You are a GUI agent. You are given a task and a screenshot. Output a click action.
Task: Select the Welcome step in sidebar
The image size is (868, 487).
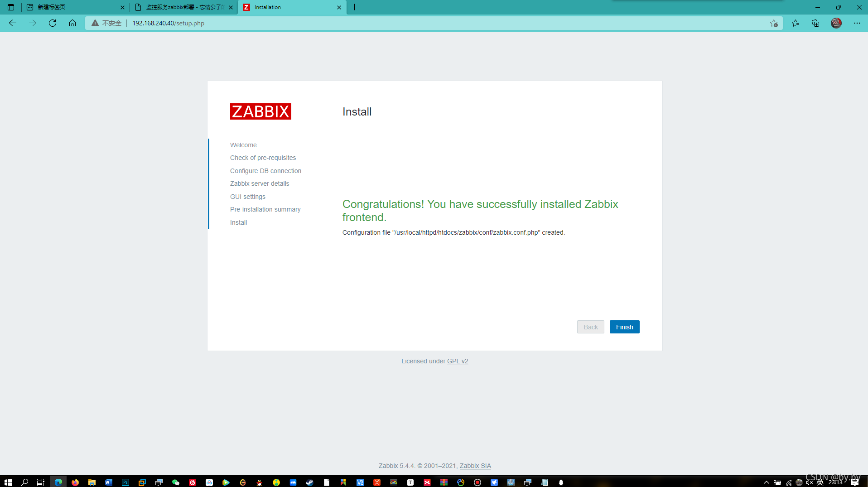click(243, 145)
